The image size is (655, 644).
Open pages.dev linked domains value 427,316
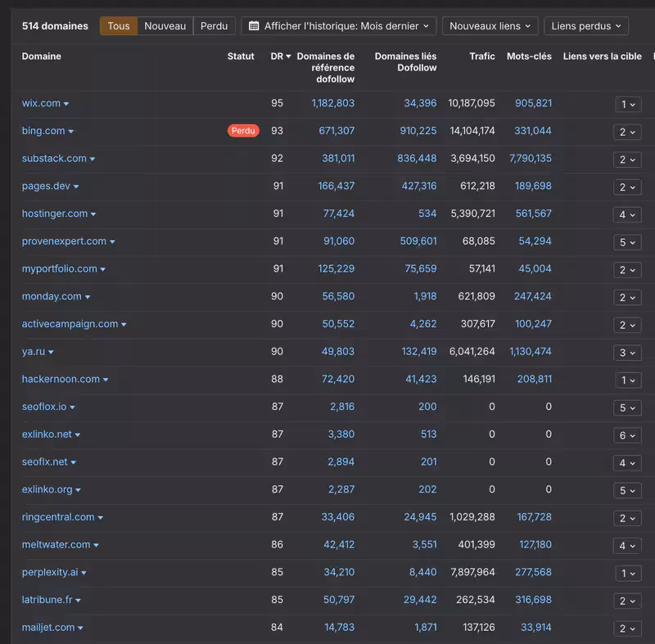pos(419,186)
